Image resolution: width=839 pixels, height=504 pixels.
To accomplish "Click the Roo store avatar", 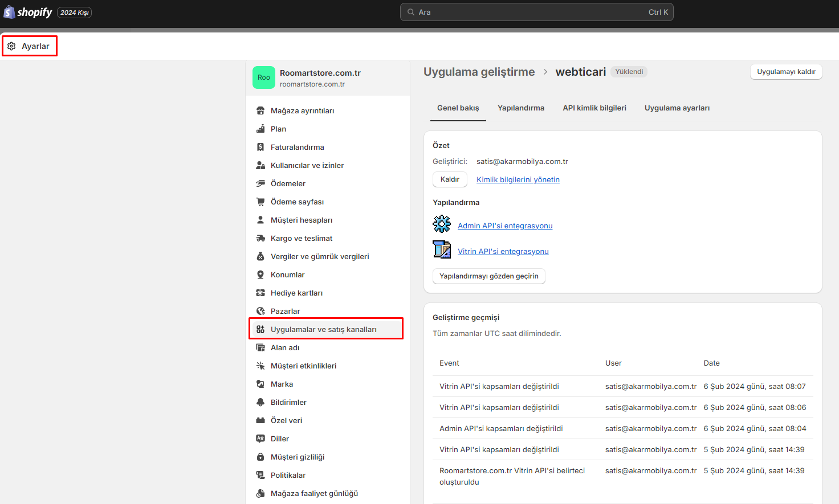I will [264, 77].
